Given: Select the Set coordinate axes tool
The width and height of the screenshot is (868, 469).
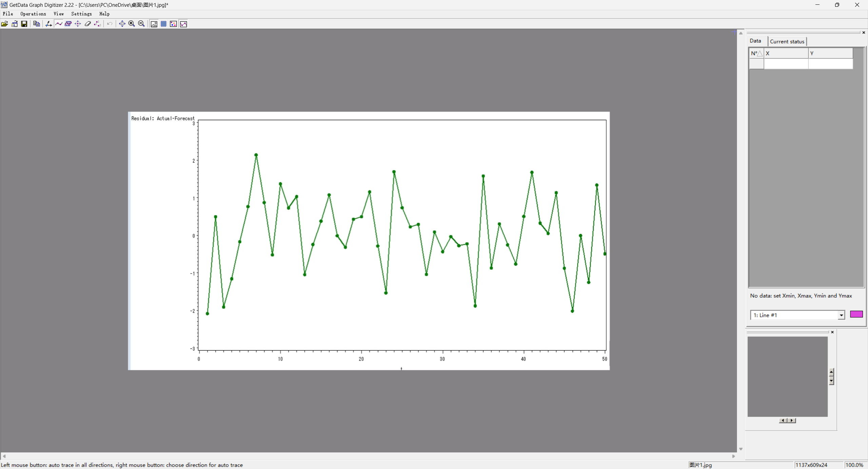Looking at the screenshot, I should 48,24.
